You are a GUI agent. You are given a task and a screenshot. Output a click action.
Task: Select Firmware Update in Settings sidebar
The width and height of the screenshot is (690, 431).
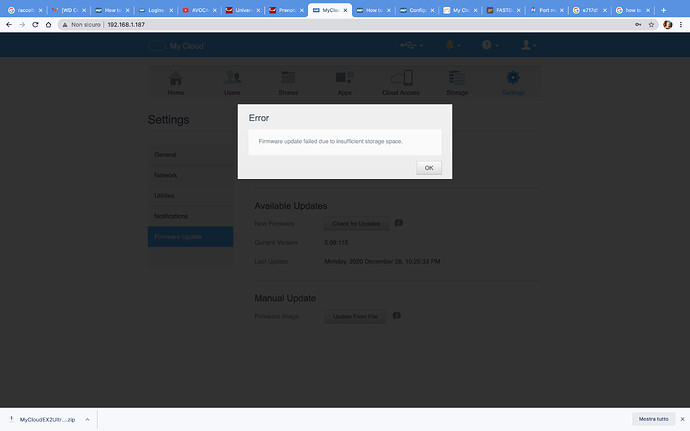tap(190, 236)
